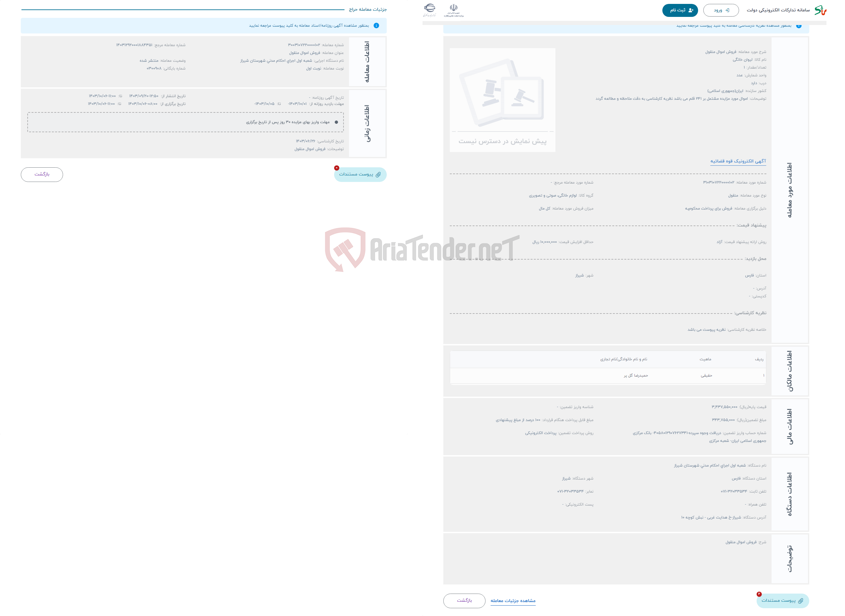Click the بازگشت (Back) button left panel
845x616 pixels.
[42, 174]
